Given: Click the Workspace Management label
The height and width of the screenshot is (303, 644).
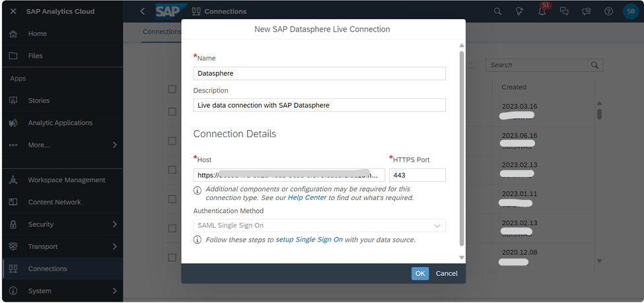Looking at the screenshot, I should [x=67, y=180].
